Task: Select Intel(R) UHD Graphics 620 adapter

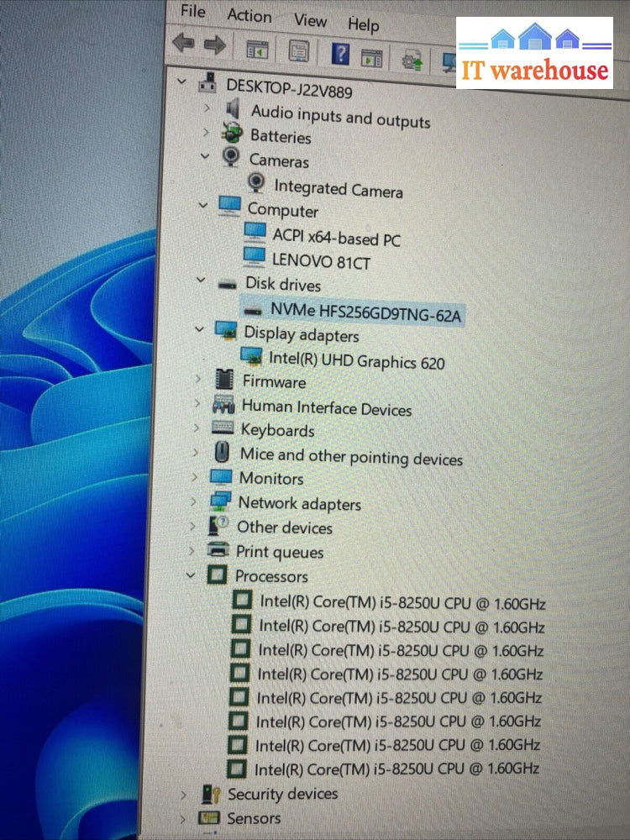Action: pyautogui.click(x=356, y=360)
